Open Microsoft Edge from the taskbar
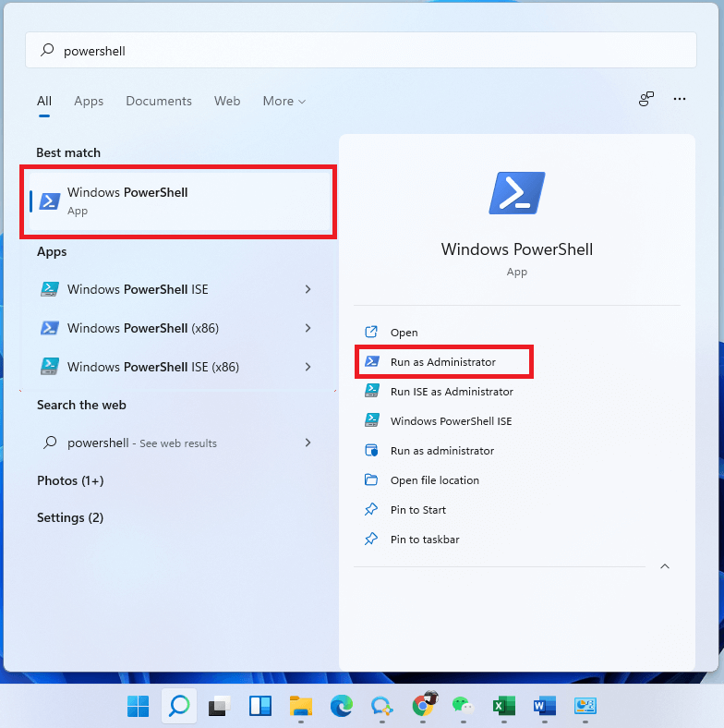Image resolution: width=724 pixels, height=728 pixels. coord(341,707)
